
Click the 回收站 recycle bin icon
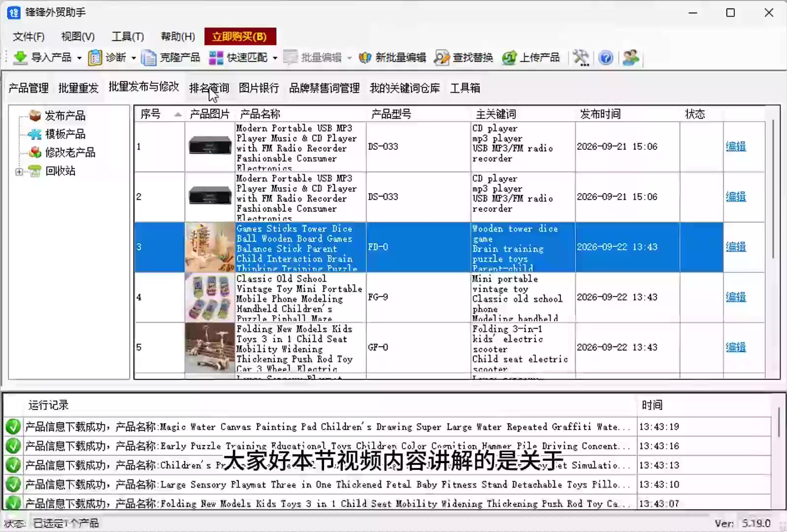tap(35, 171)
